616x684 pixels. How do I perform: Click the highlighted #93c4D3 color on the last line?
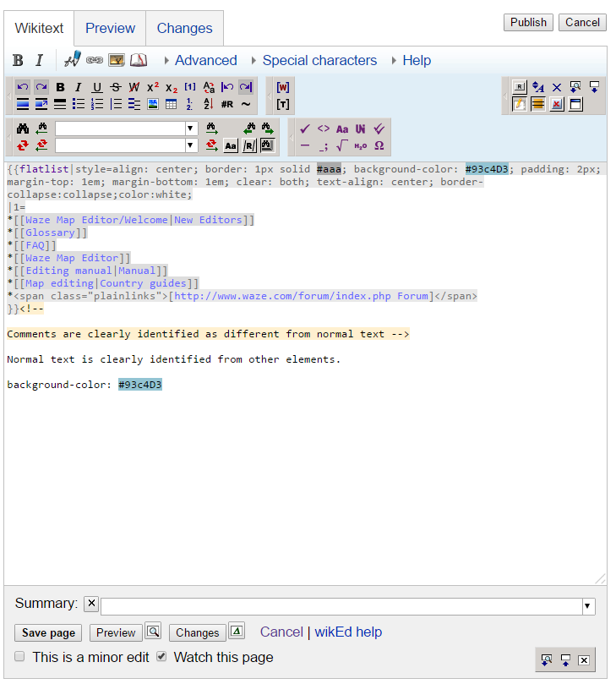click(x=139, y=385)
